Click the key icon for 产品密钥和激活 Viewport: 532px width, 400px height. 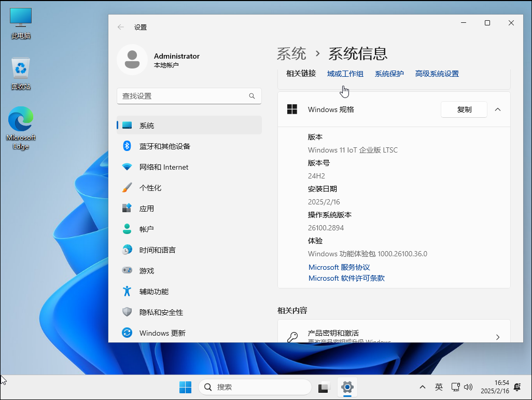pos(292,337)
